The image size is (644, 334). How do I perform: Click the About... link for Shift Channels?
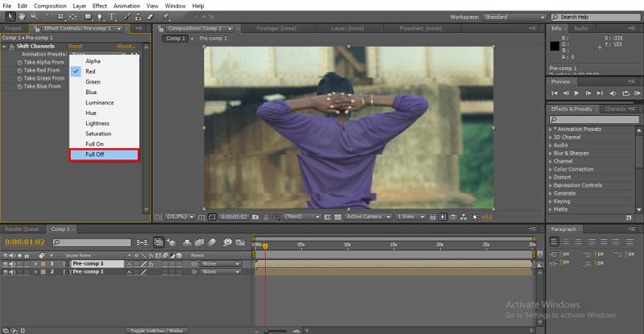126,47
